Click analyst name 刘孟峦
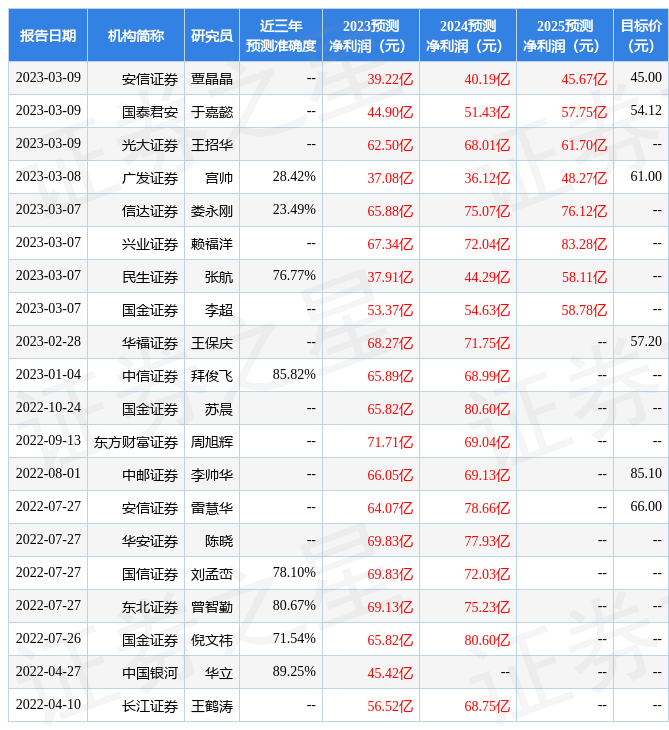The width and height of the screenshot is (669, 730). click(212, 575)
